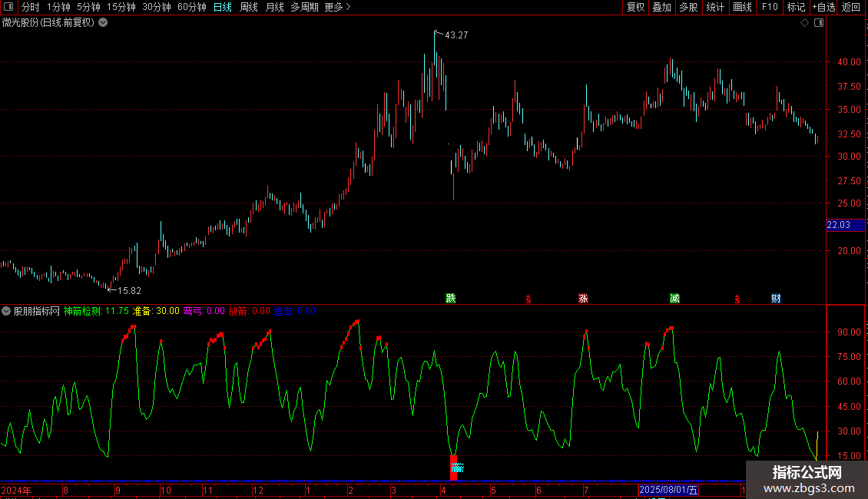Viewport: 868px width, 499px height.
Task: Open the indicator menu circle beside 股朋指标网
Action: tap(6, 311)
